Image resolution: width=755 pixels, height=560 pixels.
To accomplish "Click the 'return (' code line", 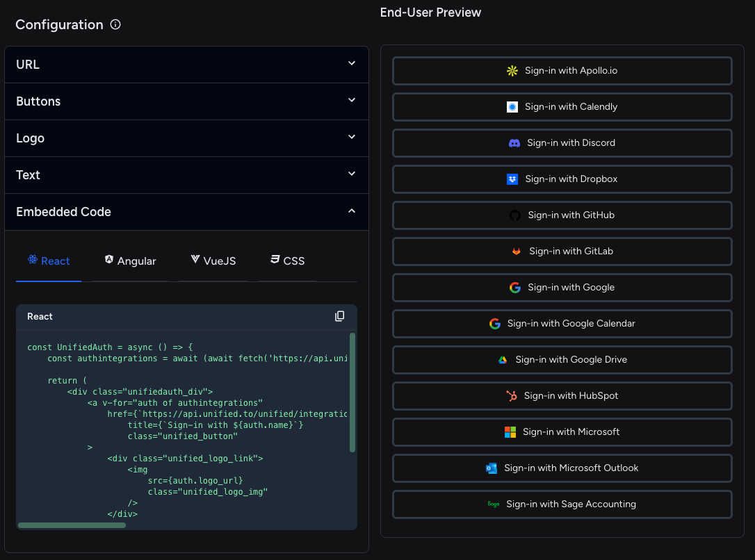I will pyautogui.click(x=67, y=381).
